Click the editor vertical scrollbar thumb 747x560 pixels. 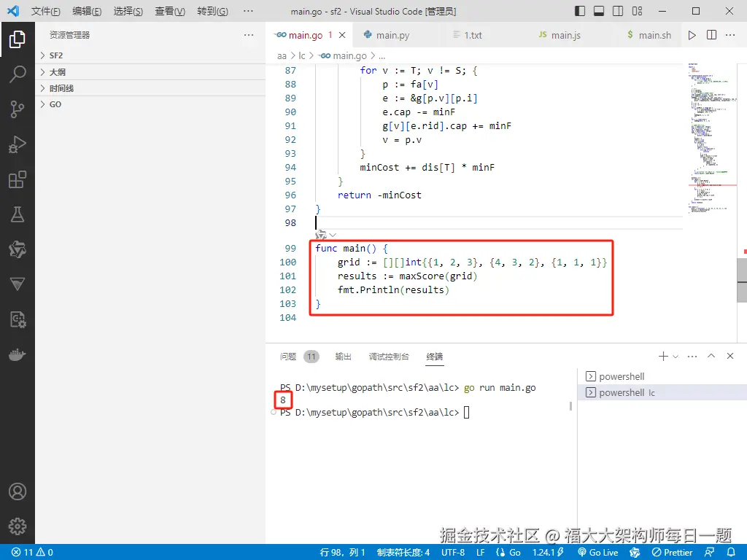point(742,280)
